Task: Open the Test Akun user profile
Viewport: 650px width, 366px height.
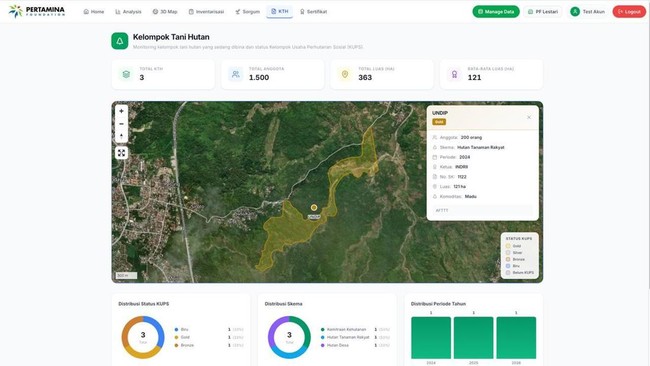Action: (x=587, y=12)
